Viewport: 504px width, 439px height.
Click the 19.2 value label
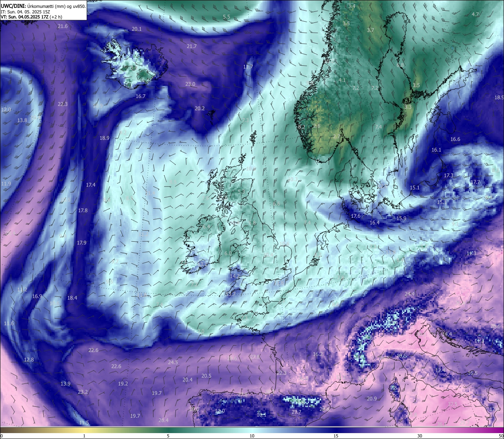click(x=123, y=384)
